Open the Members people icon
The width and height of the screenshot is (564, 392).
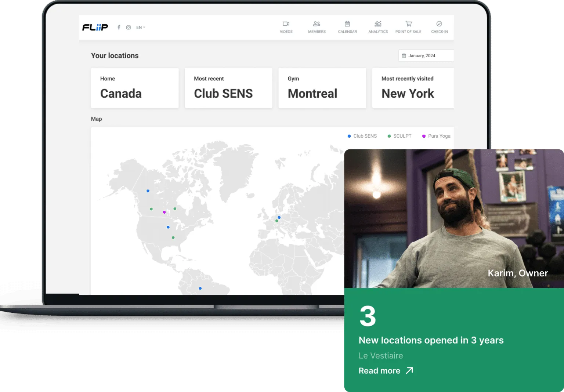pyautogui.click(x=317, y=24)
